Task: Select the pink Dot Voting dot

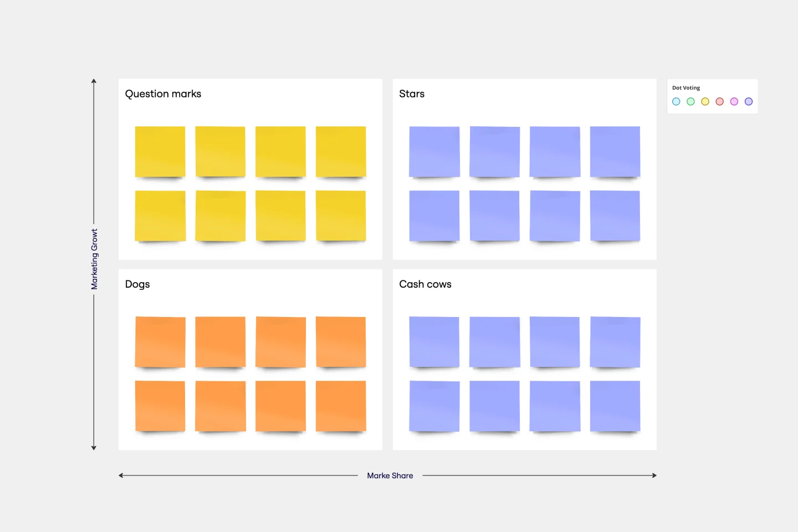Action: 734,101
